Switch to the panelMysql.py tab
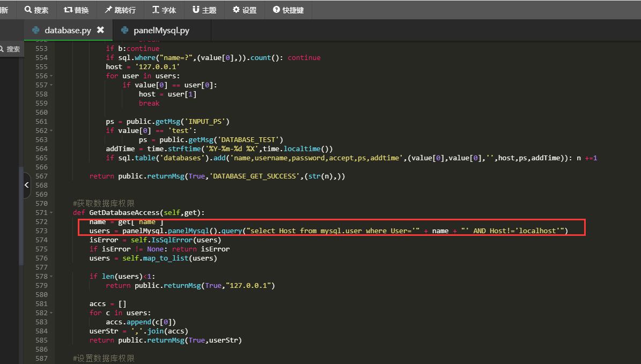The height and width of the screenshot is (364, 641). click(x=161, y=30)
